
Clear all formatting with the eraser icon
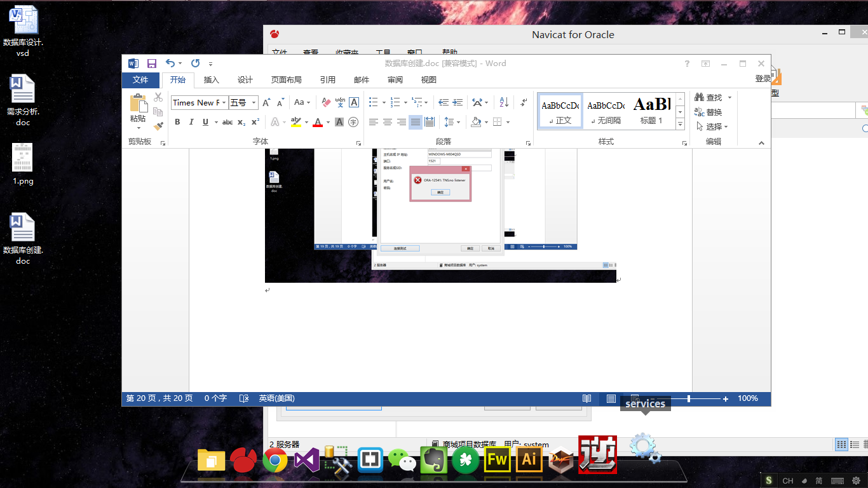(326, 102)
